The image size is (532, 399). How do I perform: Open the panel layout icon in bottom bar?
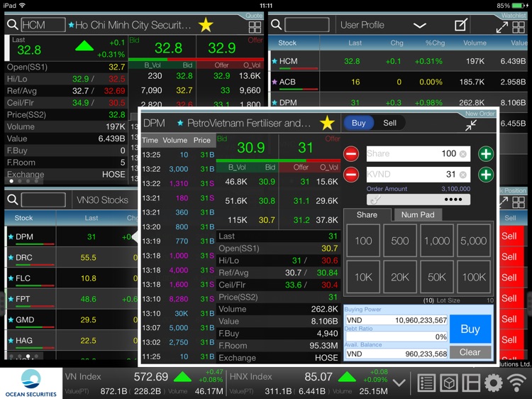(471, 383)
